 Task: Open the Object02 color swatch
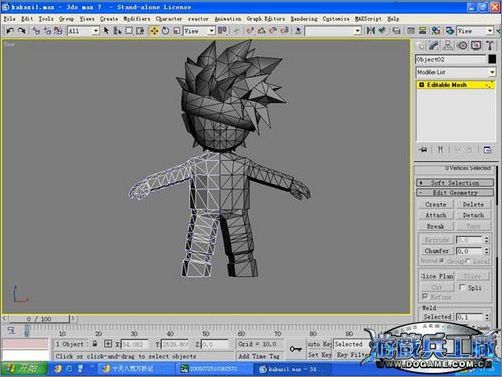pos(492,59)
